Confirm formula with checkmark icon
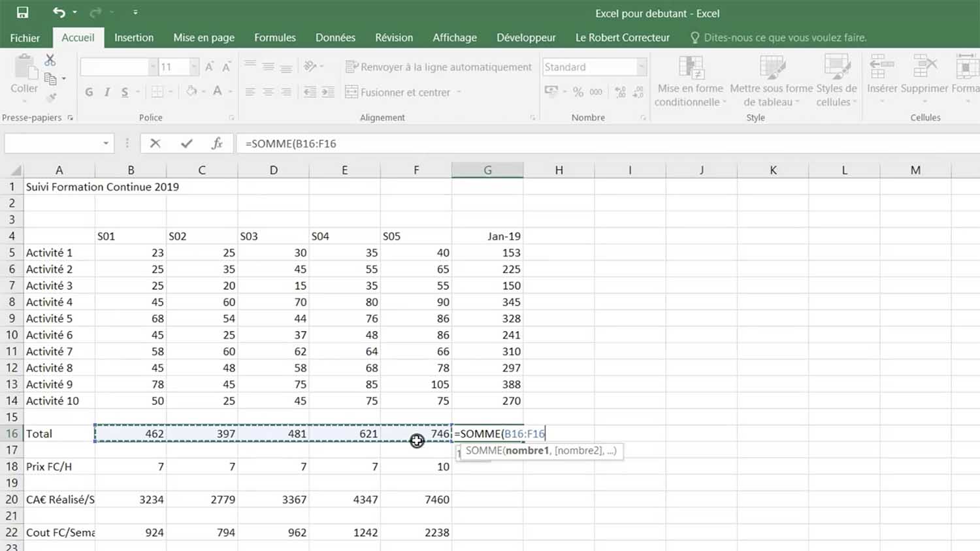Image resolution: width=980 pixels, height=551 pixels. click(x=187, y=144)
